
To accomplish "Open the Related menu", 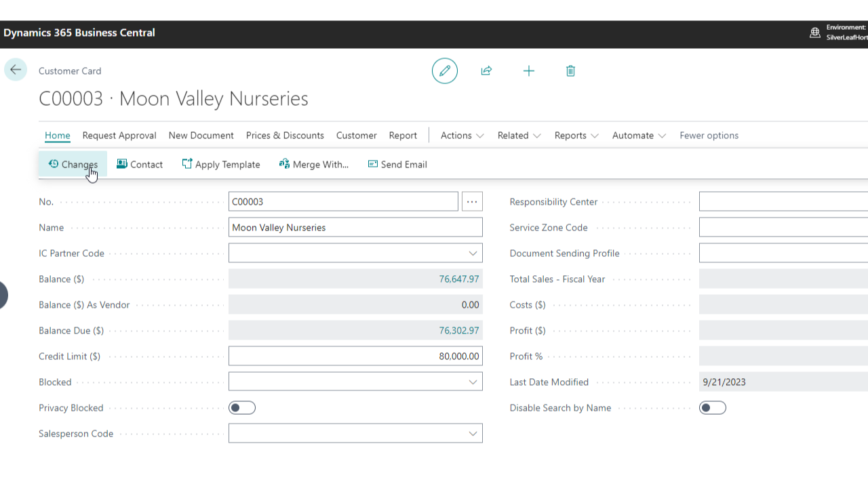I will 519,135.
